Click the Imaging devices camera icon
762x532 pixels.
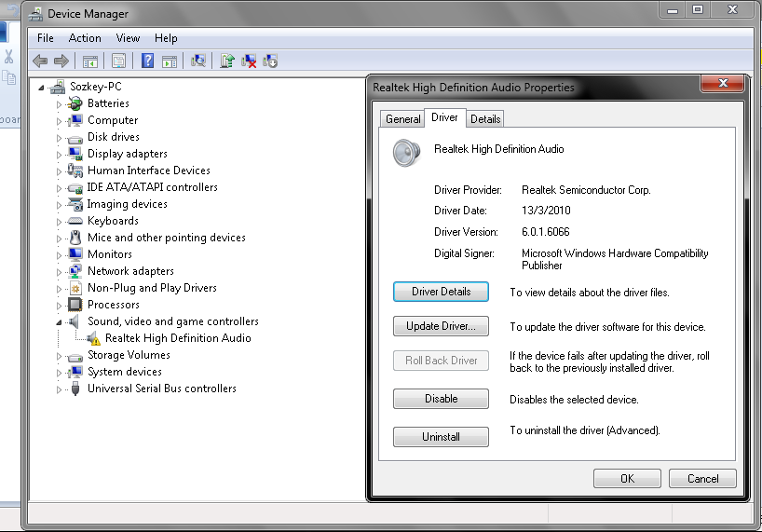coord(75,204)
